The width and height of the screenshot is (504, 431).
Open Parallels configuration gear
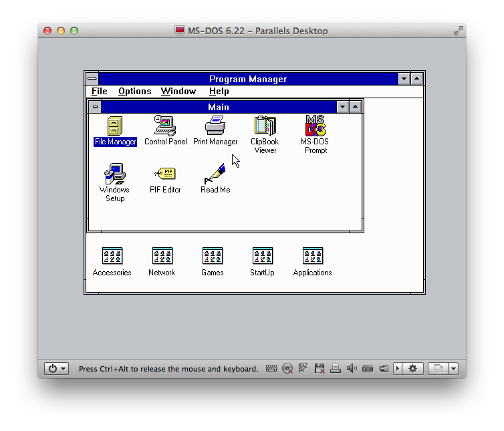[412, 368]
